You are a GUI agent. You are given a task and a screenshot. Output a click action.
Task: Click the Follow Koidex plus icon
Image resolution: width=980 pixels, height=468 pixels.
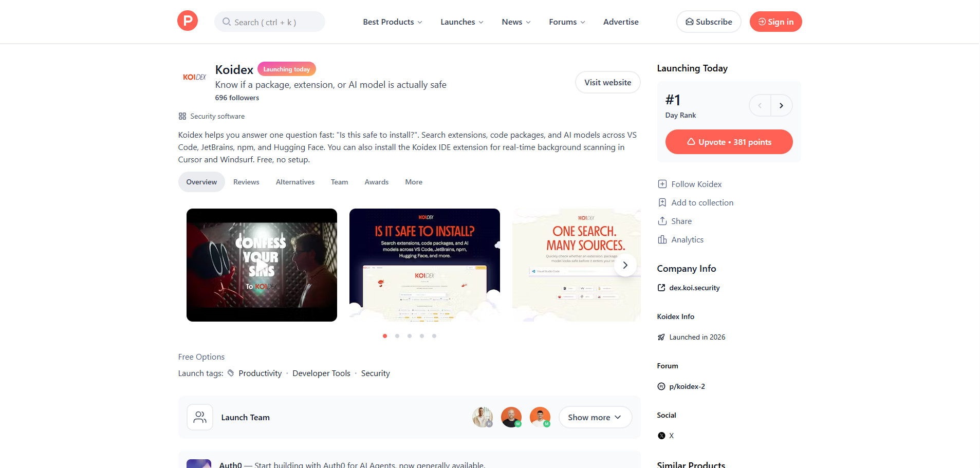(x=662, y=184)
